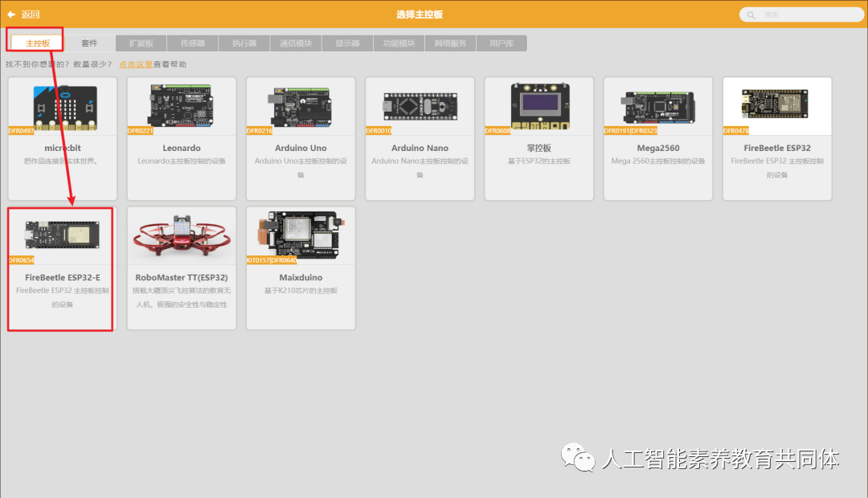This screenshot has height=498, width=868.
Task: Go back via 返回 button
Action: (x=23, y=14)
